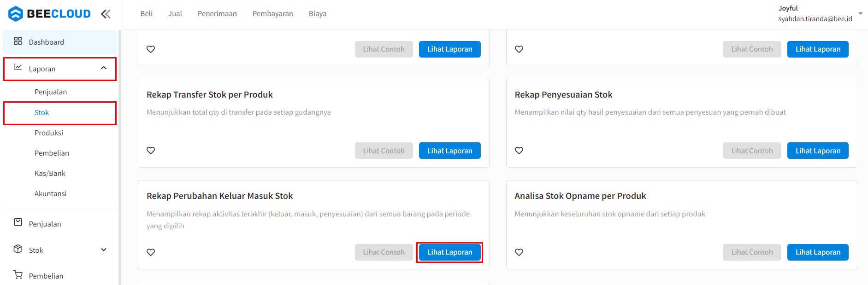Viewport: 868px width, 285px height.
Task: Toggle heart on Analisa Stok Opname per Produk
Action: 519,252
